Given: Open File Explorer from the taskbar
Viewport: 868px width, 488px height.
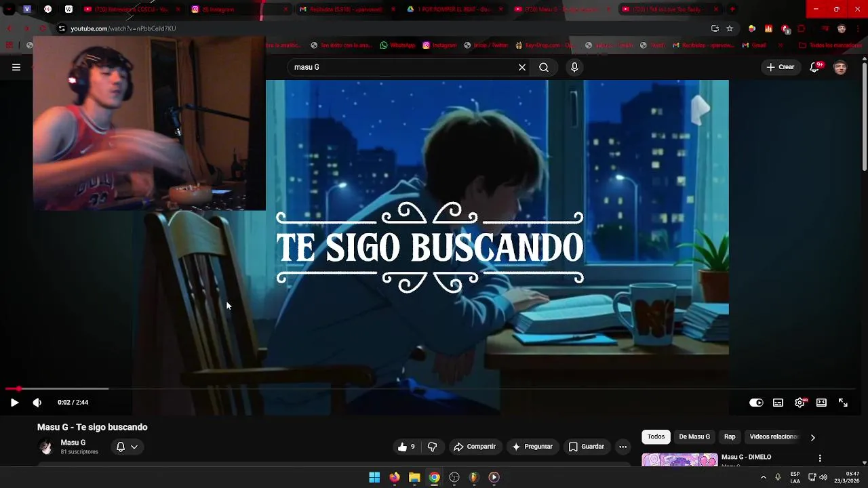Looking at the screenshot, I should click(x=414, y=477).
